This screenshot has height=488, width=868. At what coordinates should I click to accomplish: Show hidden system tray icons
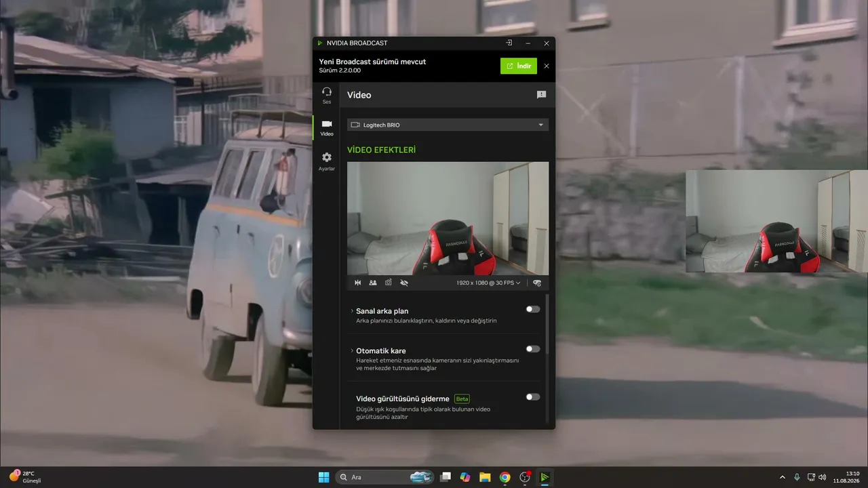click(783, 477)
